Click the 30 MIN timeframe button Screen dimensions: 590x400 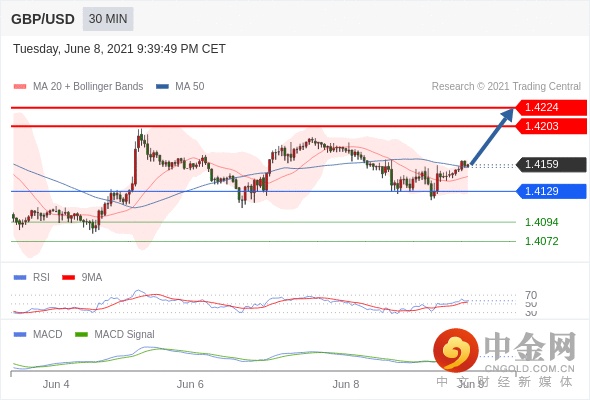108,19
